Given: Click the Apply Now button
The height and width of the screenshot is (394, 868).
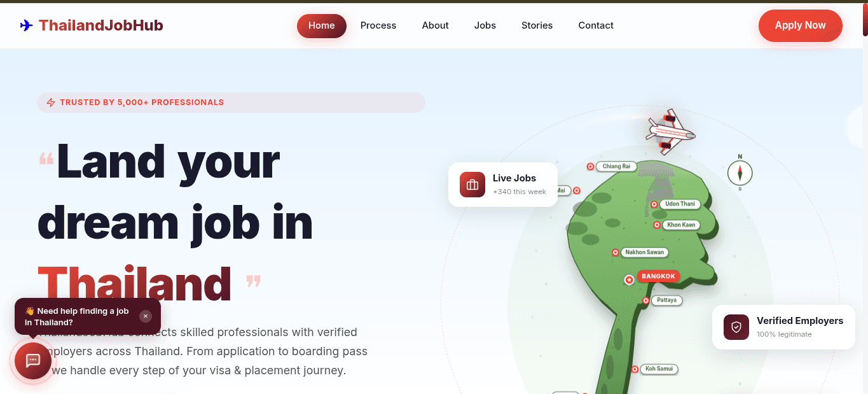Looking at the screenshot, I should [x=801, y=25].
